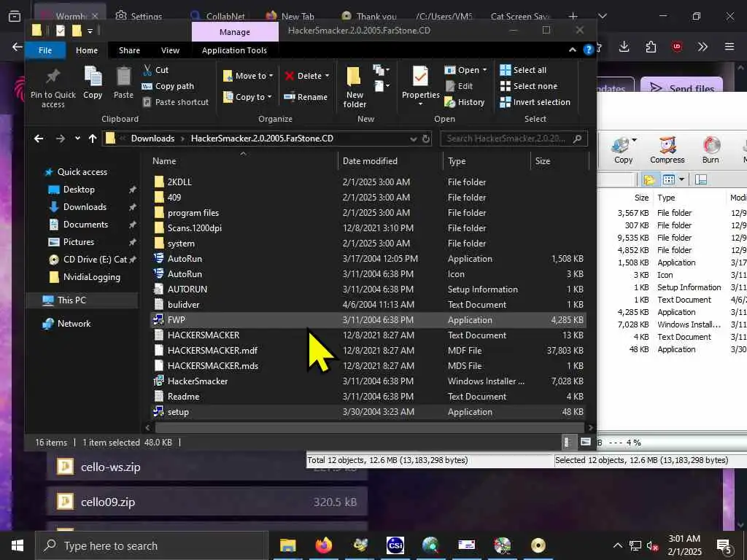747x560 pixels.
Task: Click Downloads in address breadcrumb
Action: click(152, 139)
